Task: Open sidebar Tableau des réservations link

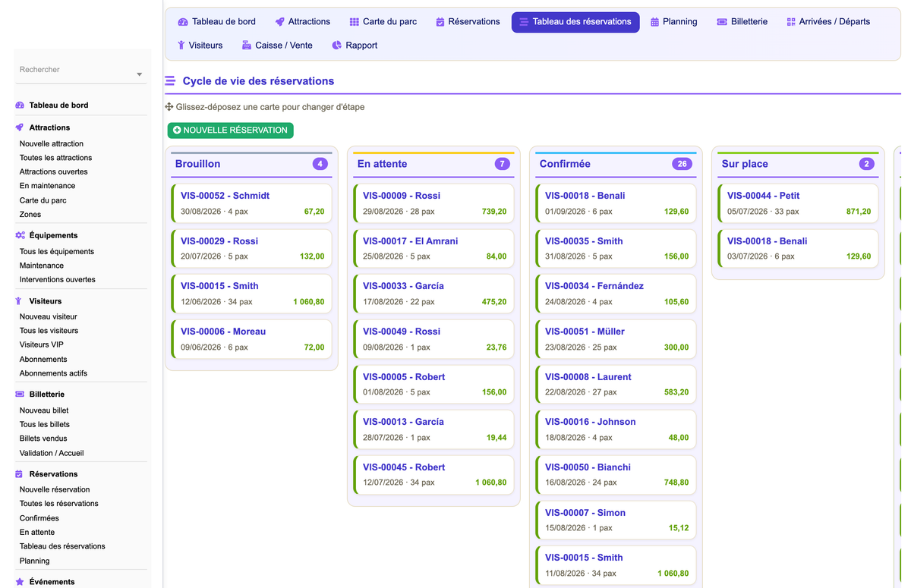Action: click(62, 546)
